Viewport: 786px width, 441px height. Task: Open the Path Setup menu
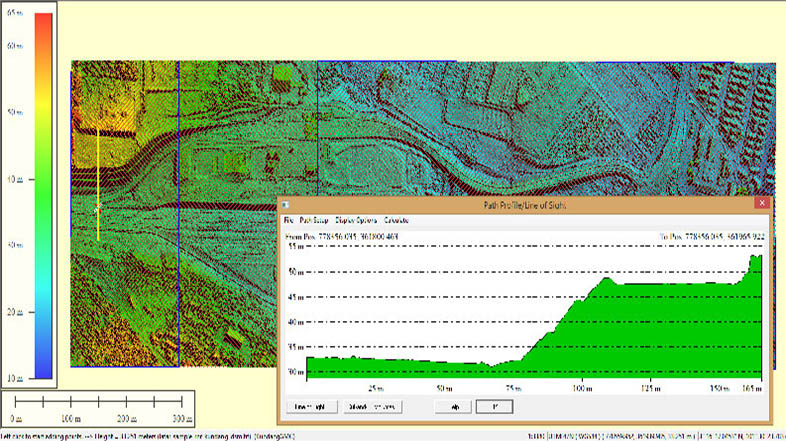click(313, 219)
